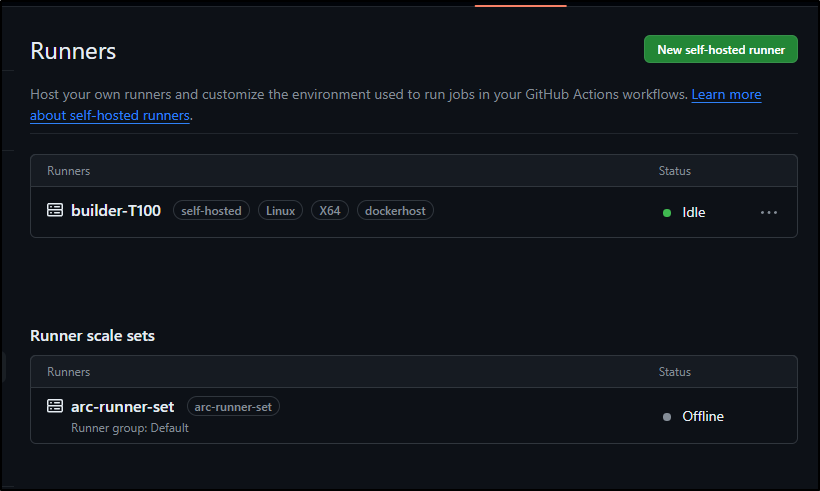820x491 pixels.
Task: Open the three-dot menu for builder-T100
Action: click(769, 212)
